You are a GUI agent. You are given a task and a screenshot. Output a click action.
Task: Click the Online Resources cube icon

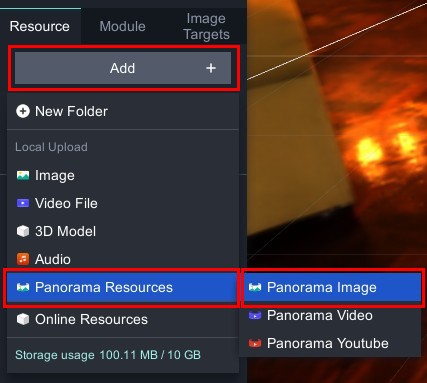tap(23, 319)
